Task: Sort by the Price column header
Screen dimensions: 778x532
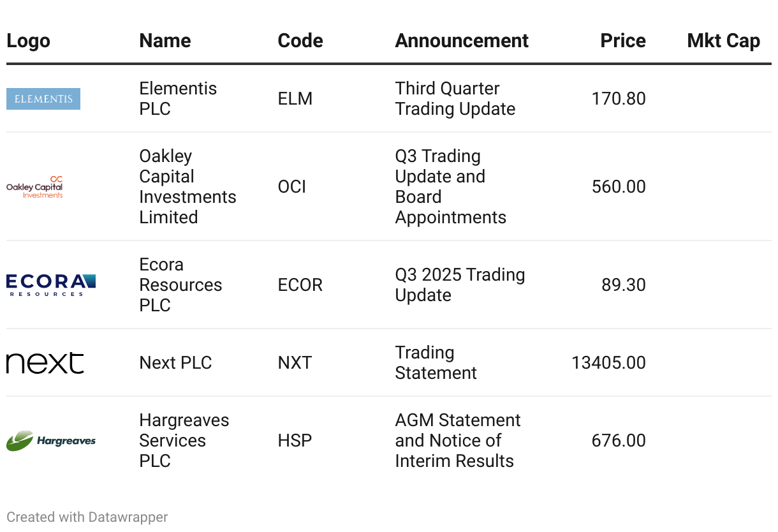Action: coord(622,41)
